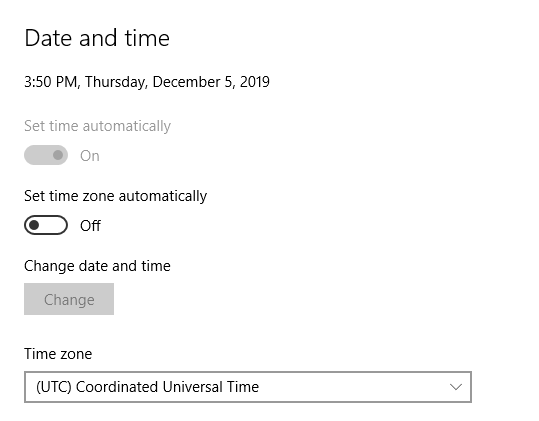The image size is (539, 421).
Task: Click the Date and time heading
Action: pyautogui.click(x=97, y=38)
